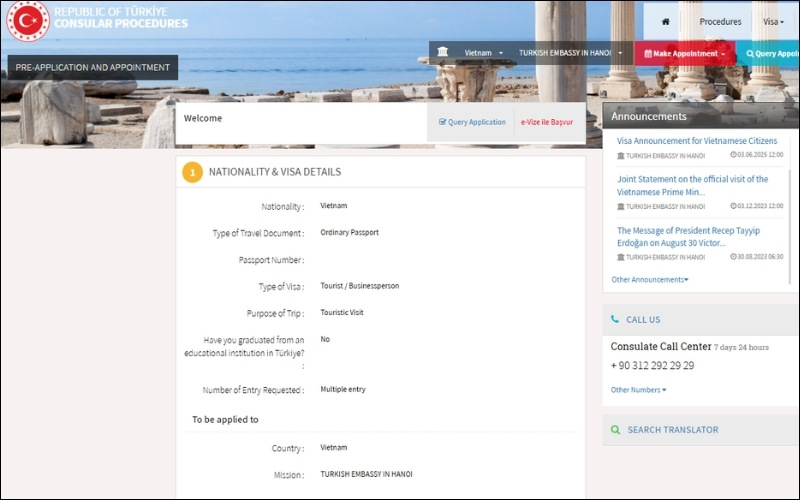Click the embassy building icon in the mission bar
800x500 pixels.
point(443,53)
